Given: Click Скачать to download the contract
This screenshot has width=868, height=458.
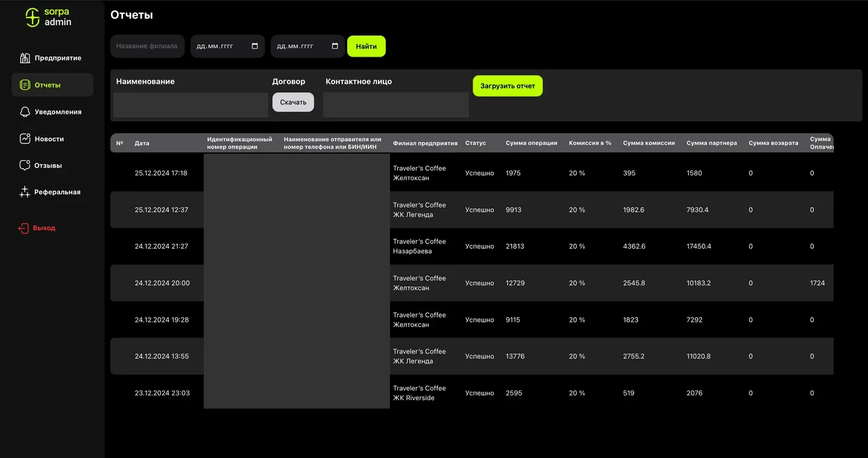Looking at the screenshot, I should (293, 102).
